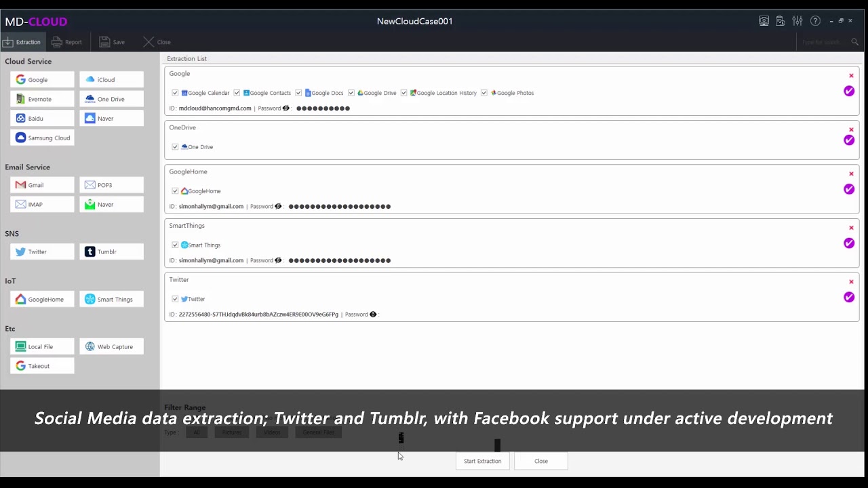Uncheck Google Docs checkbox
Image resolution: width=868 pixels, height=488 pixels.
click(x=298, y=93)
